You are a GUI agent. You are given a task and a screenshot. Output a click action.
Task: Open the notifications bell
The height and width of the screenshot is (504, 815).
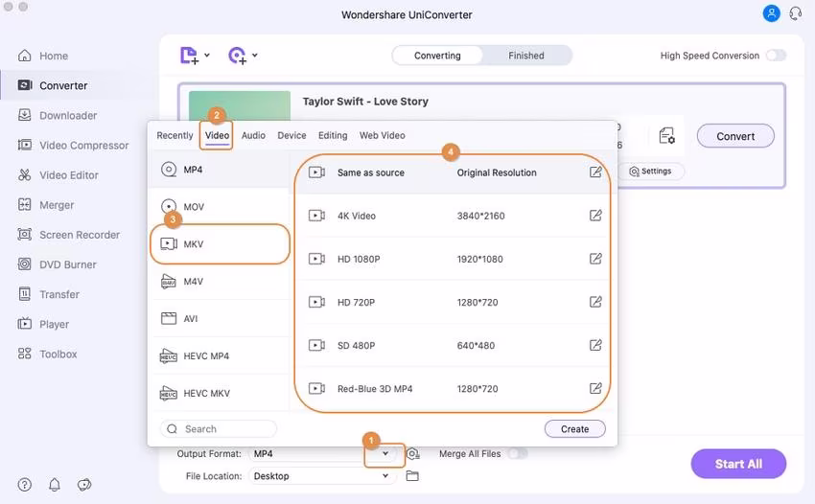(54, 484)
